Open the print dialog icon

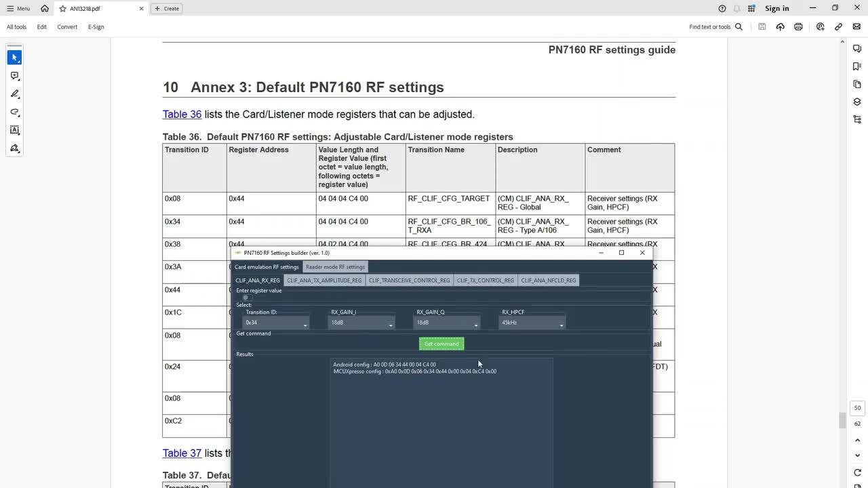pyautogui.click(x=799, y=26)
